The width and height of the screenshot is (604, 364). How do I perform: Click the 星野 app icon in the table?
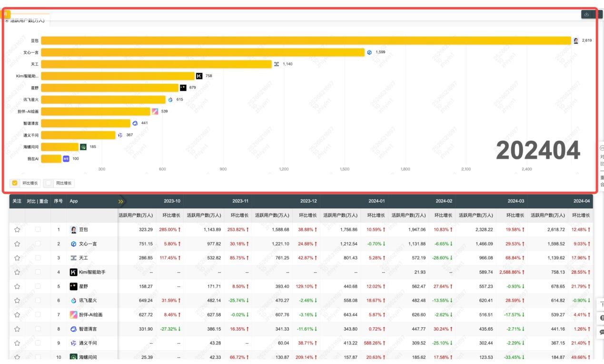pos(73,286)
